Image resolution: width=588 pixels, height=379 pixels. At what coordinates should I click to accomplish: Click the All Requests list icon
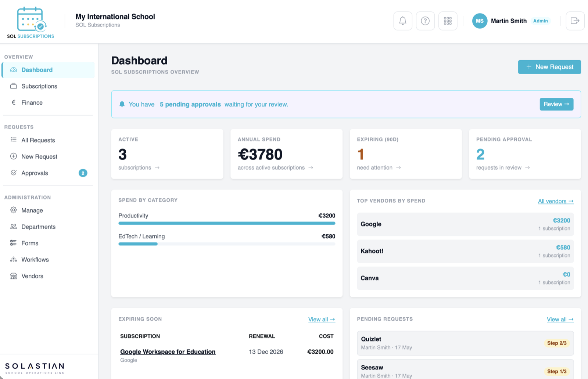[x=14, y=140]
